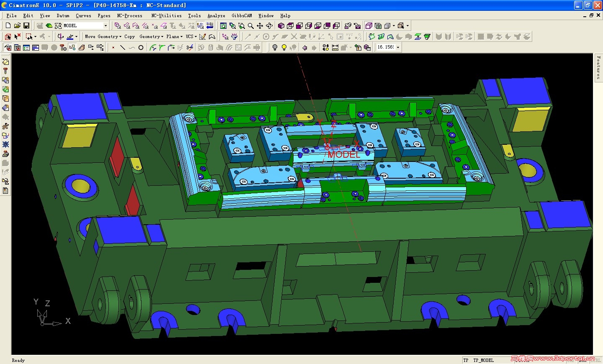Click the cursor with red X icon

(x=17, y=36)
